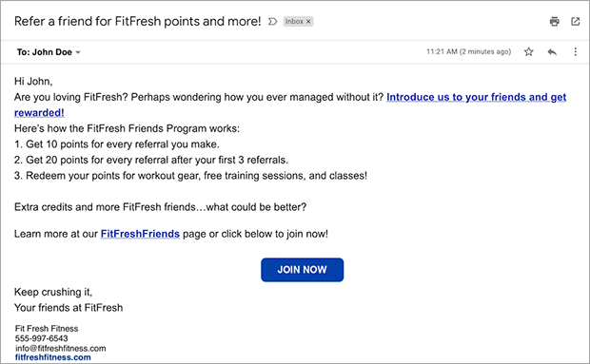Toggle the importance marker beside the subject
Screen dimensions: 590x364
272,22
